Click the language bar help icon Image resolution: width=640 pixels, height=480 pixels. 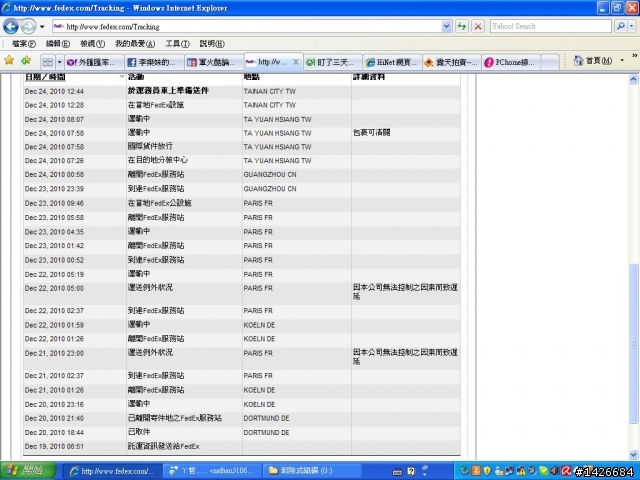(x=411, y=472)
